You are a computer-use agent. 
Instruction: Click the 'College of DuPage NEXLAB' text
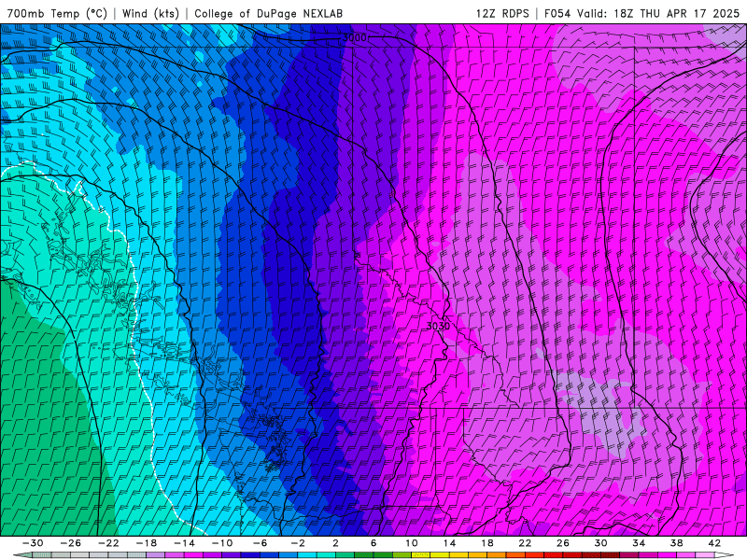(268, 13)
